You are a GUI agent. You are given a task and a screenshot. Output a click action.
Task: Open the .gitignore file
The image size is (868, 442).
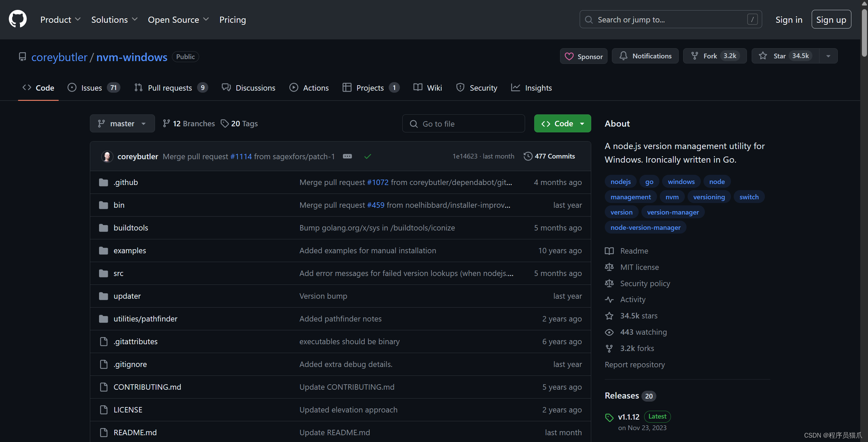point(130,364)
